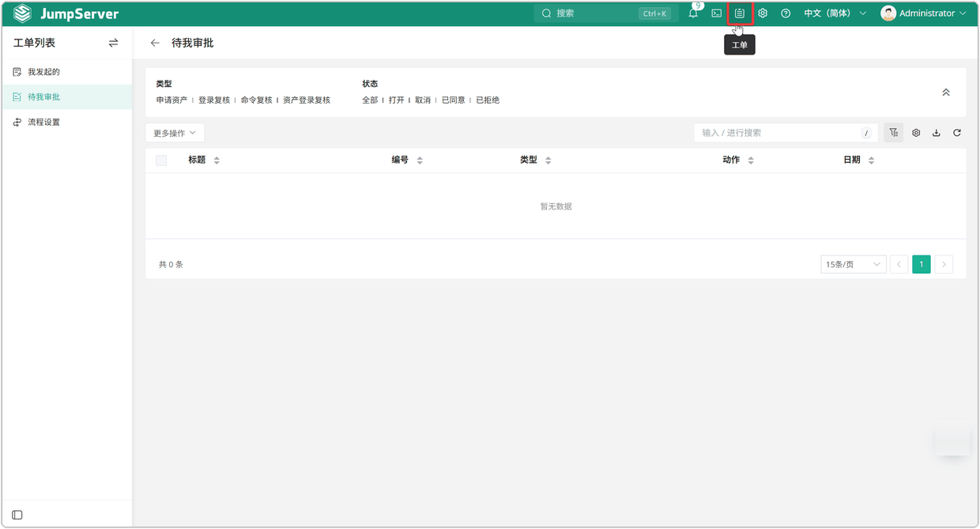
Task: Click the 输入 / 进行搜索 table search field
Action: coord(786,133)
